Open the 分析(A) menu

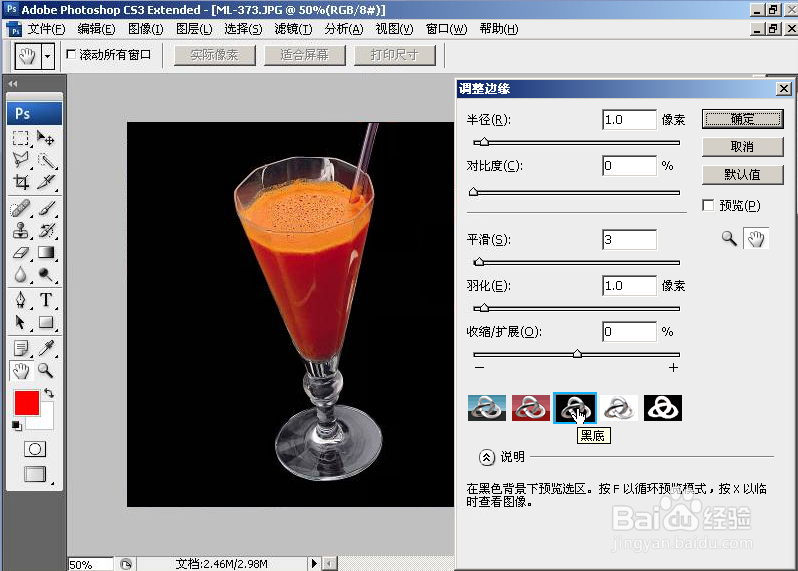tap(344, 29)
